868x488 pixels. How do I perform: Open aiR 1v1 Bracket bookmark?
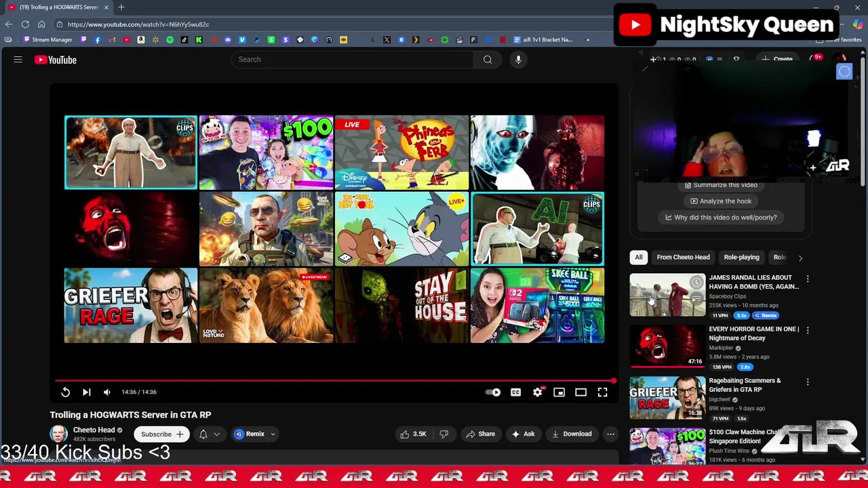(x=542, y=39)
